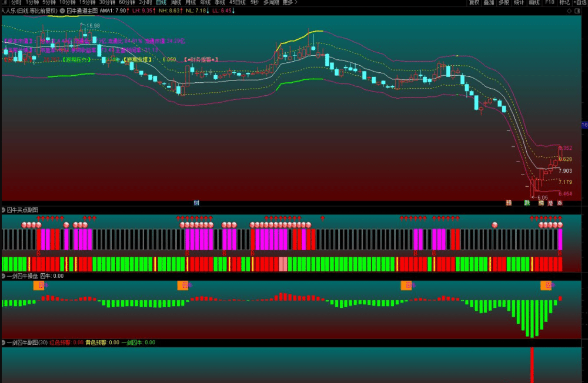The height and width of the screenshot is (383, 588).
Task: Click the 6.05 low price label
Action: (x=542, y=197)
